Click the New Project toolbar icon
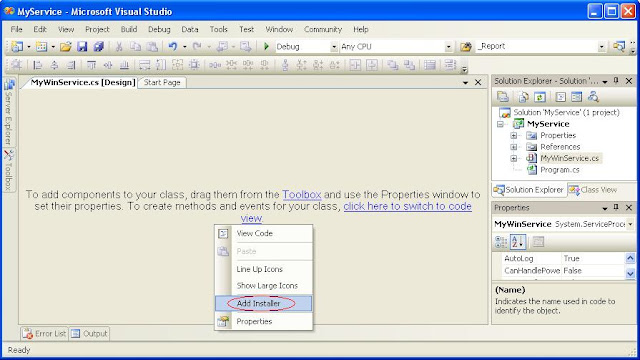This screenshot has height=360, width=640. coord(17,47)
